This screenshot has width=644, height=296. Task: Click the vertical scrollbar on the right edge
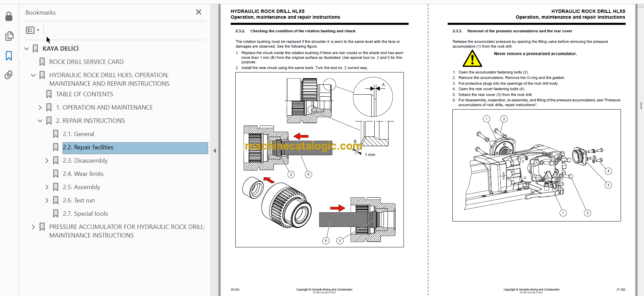click(641, 105)
